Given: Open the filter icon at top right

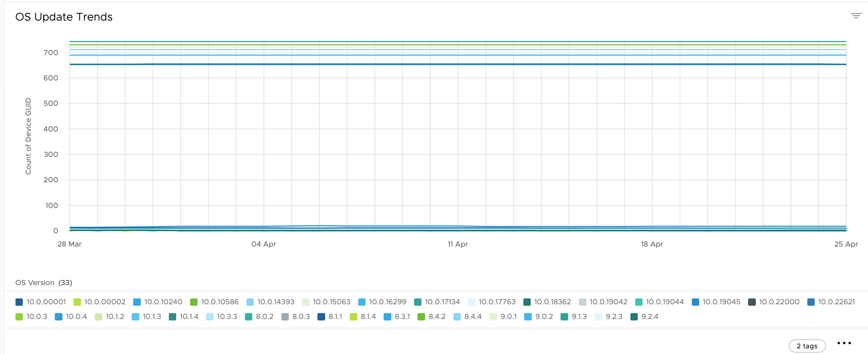Looking at the screenshot, I should 856,16.
